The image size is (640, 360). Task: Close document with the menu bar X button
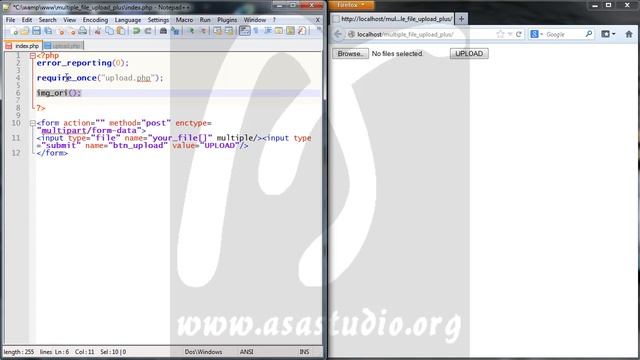[x=318, y=20]
